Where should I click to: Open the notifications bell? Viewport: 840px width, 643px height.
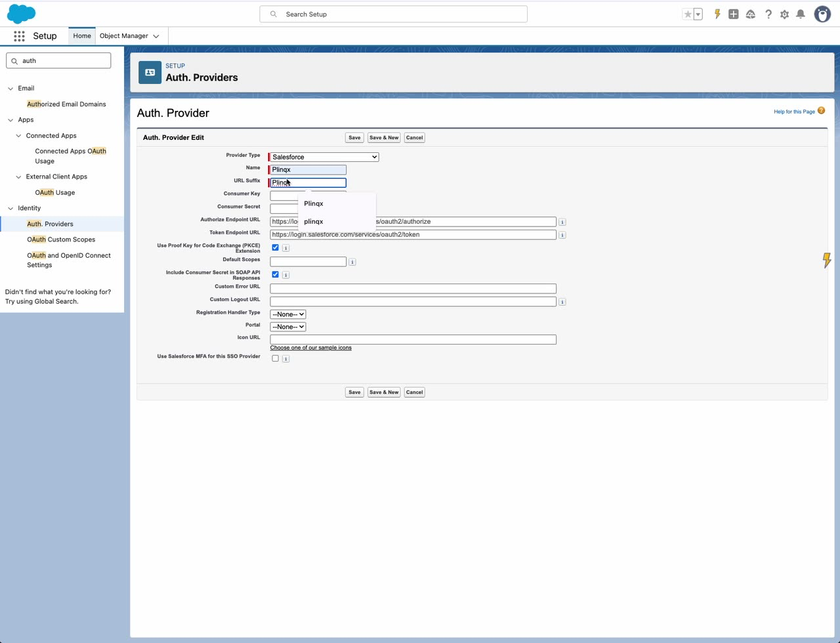click(801, 14)
